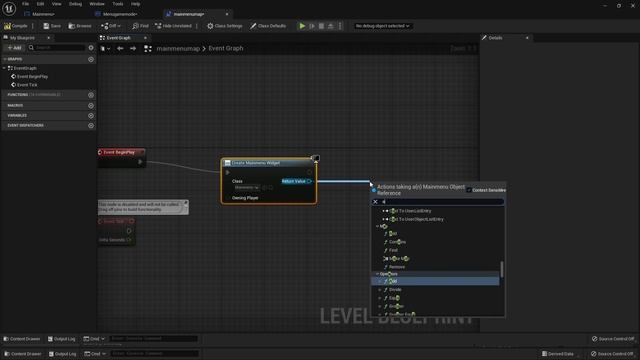Click the Eject button in toolbar
Viewport: 640px width, 360px height.
[x=331, y=26]
